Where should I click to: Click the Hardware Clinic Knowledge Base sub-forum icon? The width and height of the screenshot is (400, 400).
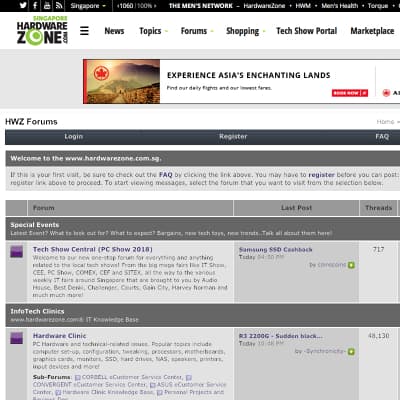point(58,393)
